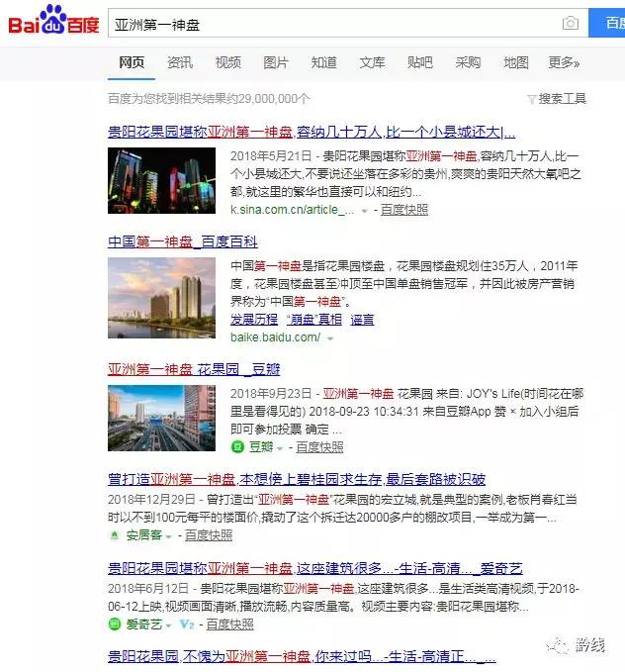This screenshot has width=625, height=672.
Task: Click the green Douban site icon
Action: coord(237,447)
